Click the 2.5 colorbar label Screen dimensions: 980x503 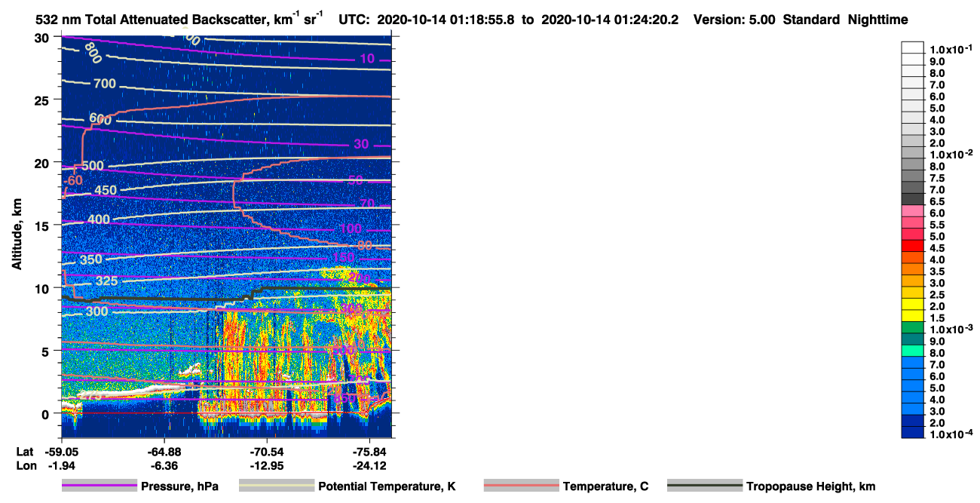[x=936, y=295]
